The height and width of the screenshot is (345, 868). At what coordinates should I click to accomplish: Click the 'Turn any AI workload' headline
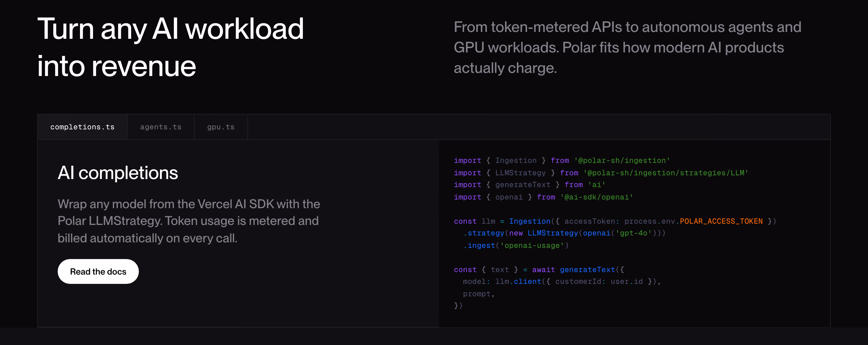pos(170,29)
